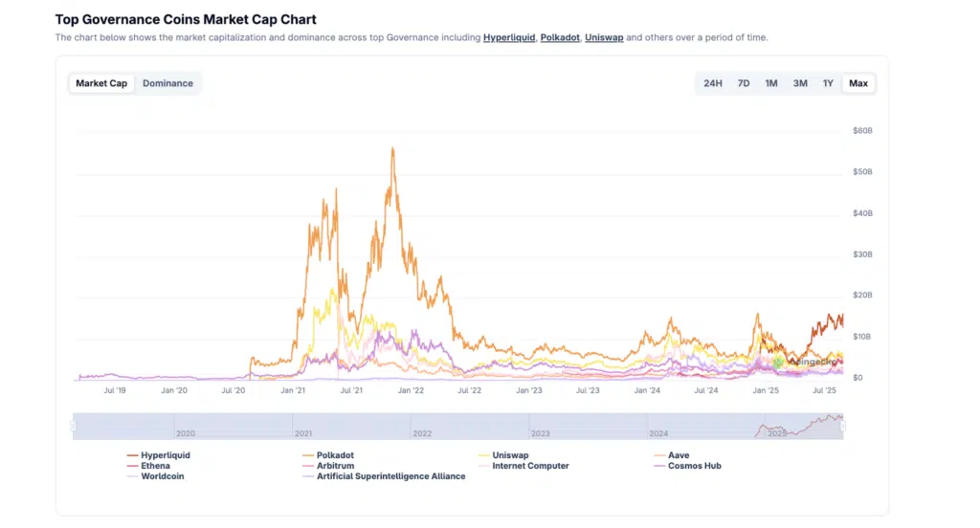Image resolution: width=980 pixels, height=528 pixels.
Task: Open the Polkadot link in description
Action: 560,37
